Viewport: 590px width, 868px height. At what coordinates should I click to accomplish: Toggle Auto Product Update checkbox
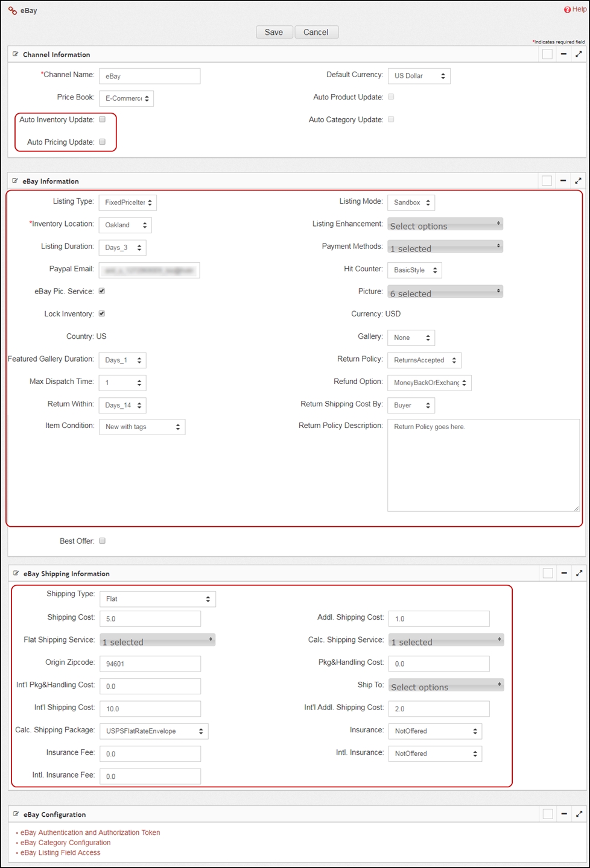click(x=391, y=96)
